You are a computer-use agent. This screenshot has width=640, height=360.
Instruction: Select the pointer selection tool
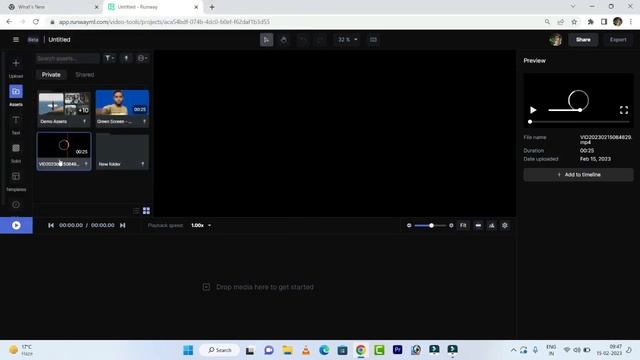pos(267,40)
